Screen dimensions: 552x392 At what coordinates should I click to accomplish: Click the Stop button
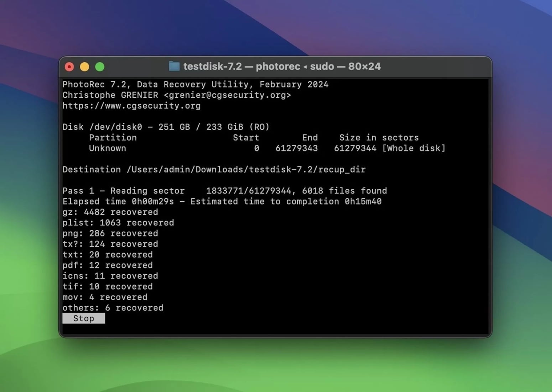84,318
